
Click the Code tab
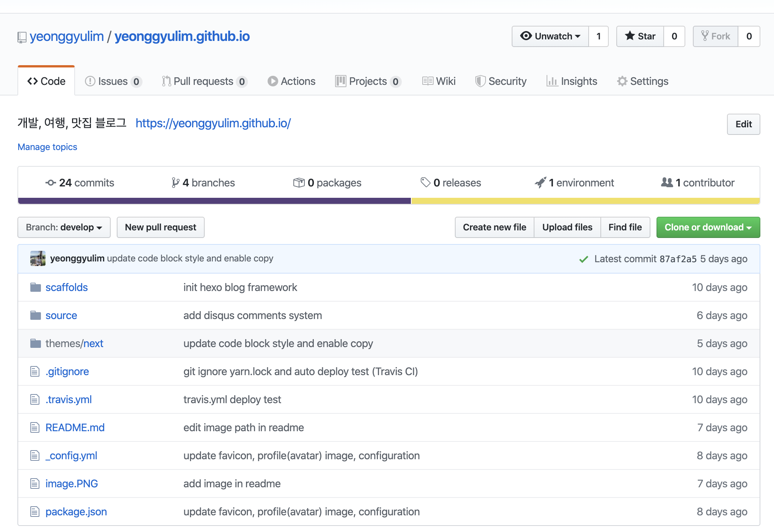tap(46, 81)
